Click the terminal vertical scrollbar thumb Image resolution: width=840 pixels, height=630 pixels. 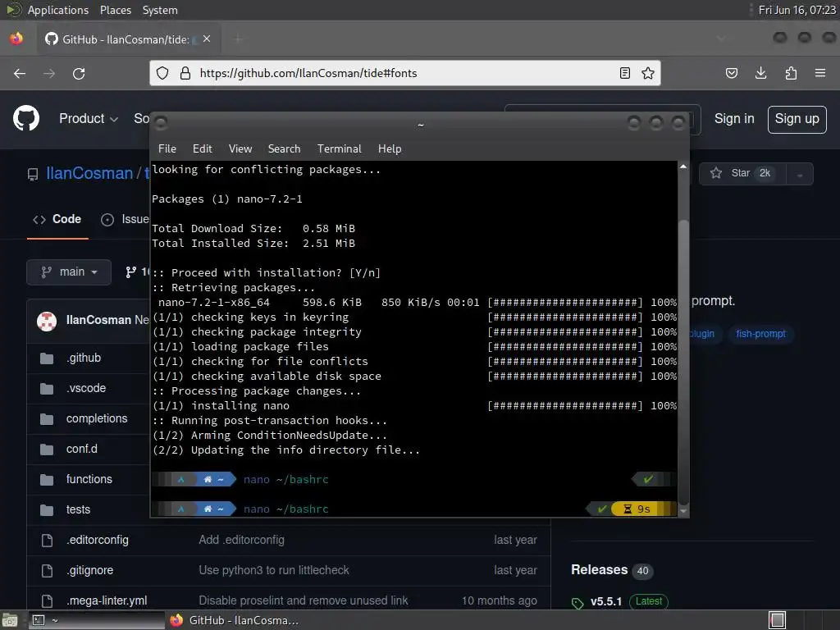click(683, 363)
